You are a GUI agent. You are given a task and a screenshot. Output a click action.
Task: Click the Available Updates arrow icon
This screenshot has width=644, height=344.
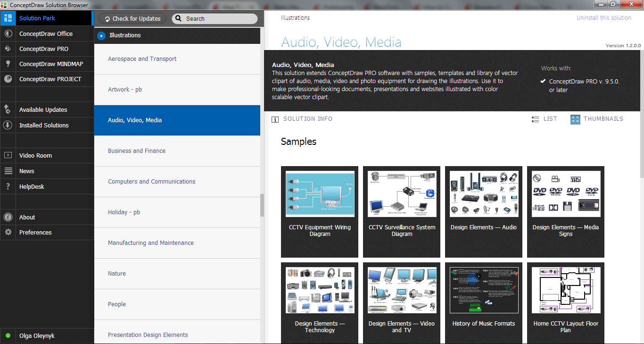8,110
